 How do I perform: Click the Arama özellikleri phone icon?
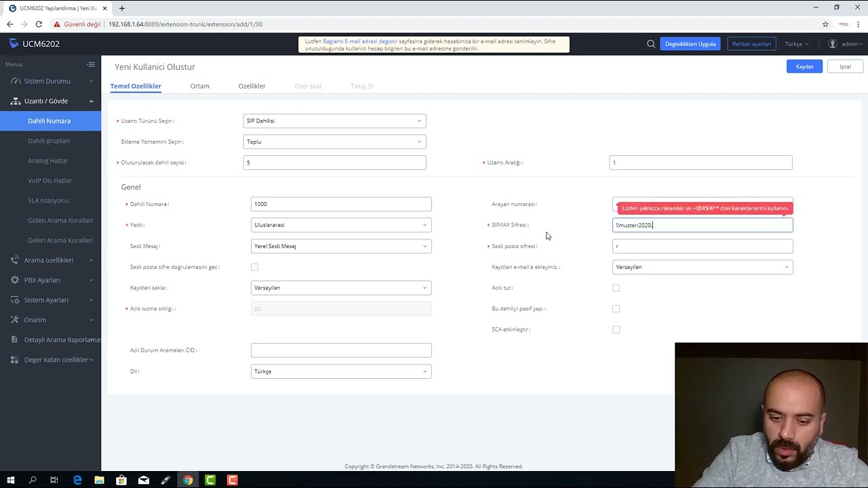(x=16, y=260)
